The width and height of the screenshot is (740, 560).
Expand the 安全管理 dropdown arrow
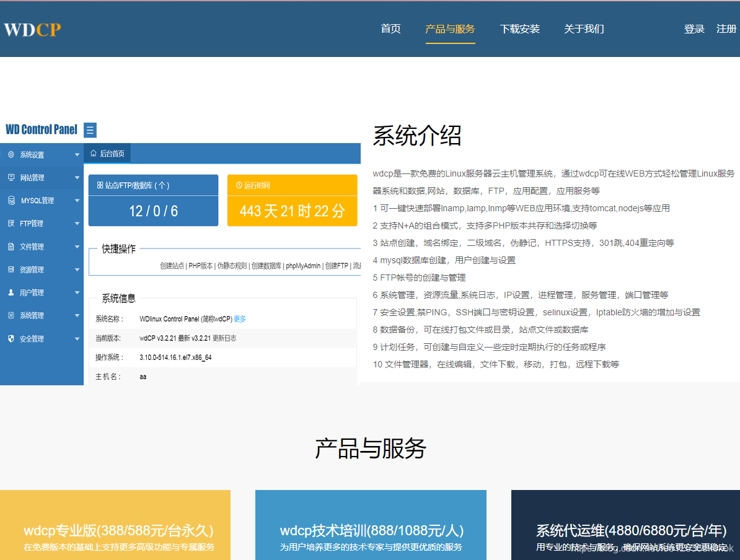coord(77,339)
